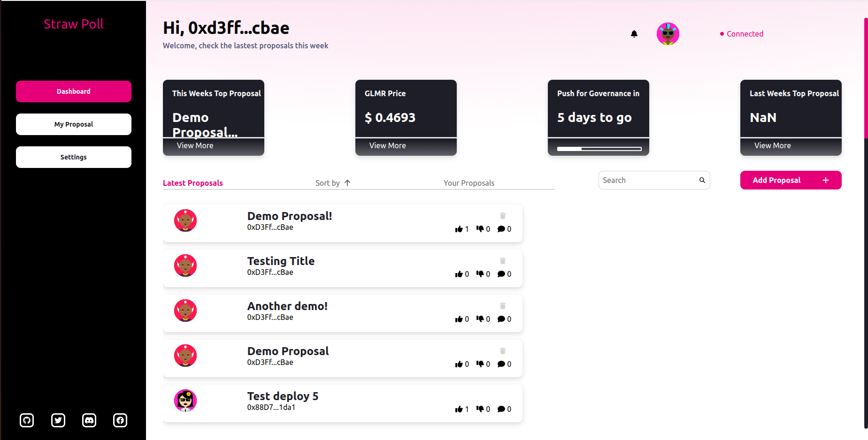This screenshot has height=440, width=868.
Task: Click the search magnifier icon
Action: point(702,180)
